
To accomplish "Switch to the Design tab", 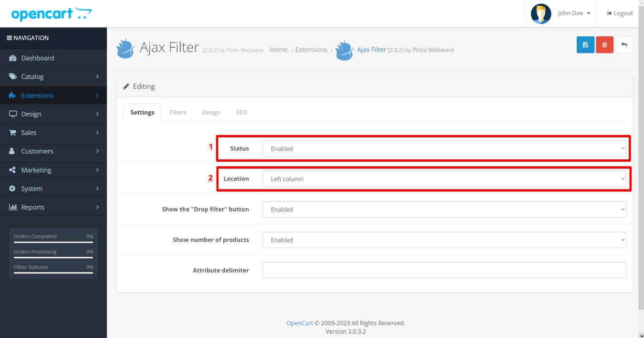I will coord(211,113).
